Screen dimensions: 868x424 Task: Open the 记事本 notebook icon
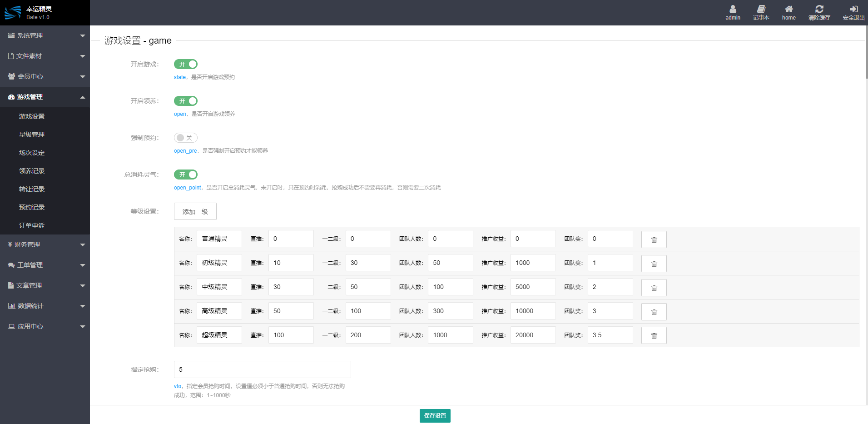tap(761, 9)
